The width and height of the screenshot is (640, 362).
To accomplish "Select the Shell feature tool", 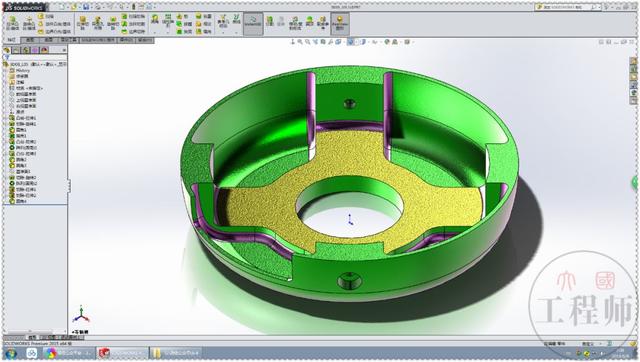I will pyautogui.click(x=184, y=31).
